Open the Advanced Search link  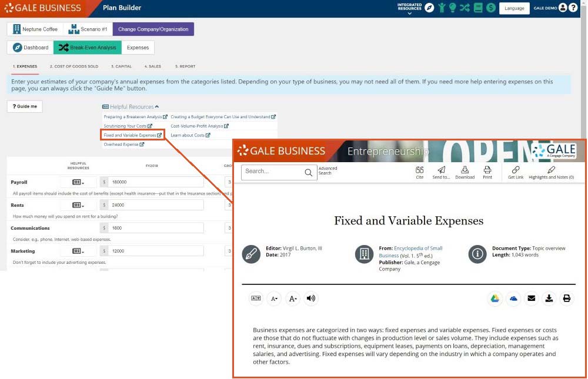pyautogui.click(x=328, y=171)
